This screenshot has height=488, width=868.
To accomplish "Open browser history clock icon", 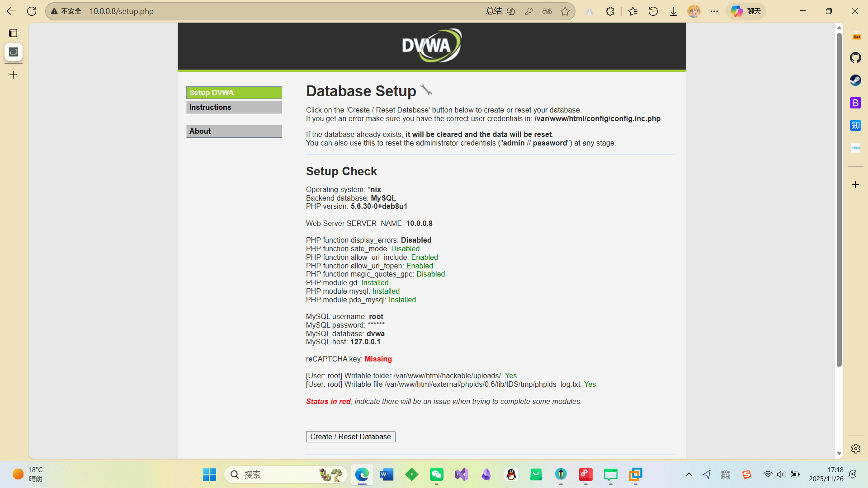I will [653, 11].
